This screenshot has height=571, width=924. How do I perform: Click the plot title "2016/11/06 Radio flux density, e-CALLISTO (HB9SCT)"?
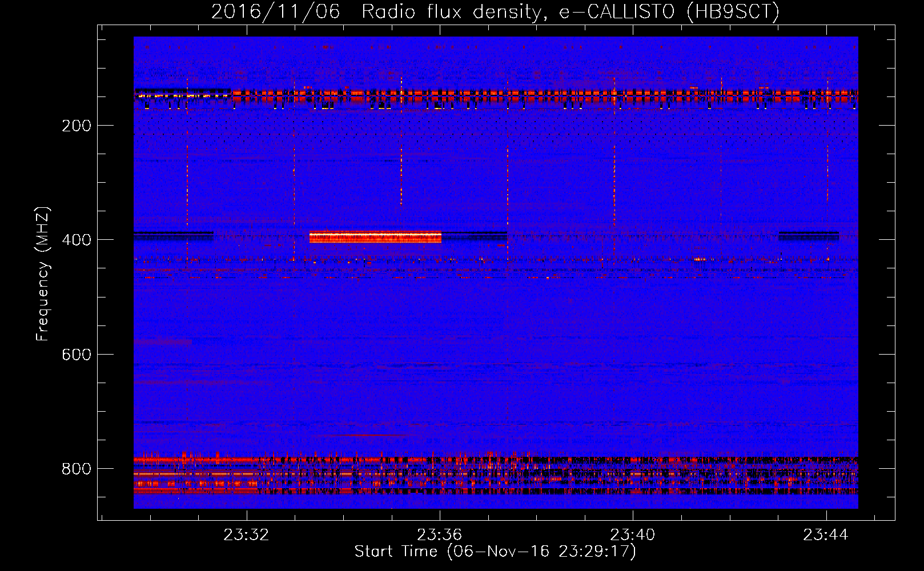point(495,11)
